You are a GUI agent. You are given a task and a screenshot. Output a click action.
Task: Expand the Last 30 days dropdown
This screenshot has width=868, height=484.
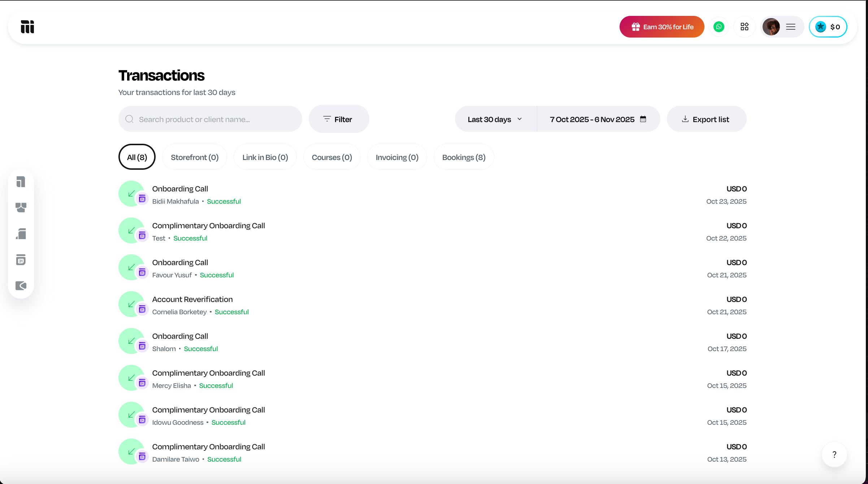click(495, 119)
